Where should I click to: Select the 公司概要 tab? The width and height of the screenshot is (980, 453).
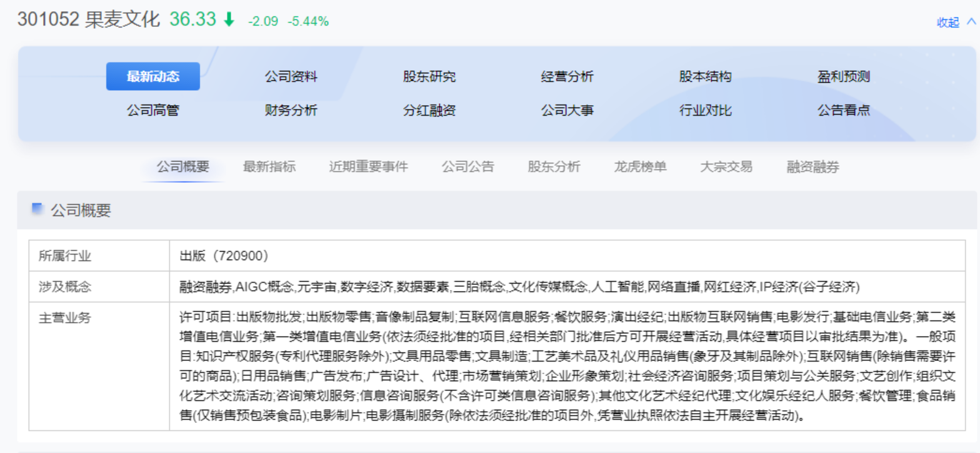coord(183,167)
